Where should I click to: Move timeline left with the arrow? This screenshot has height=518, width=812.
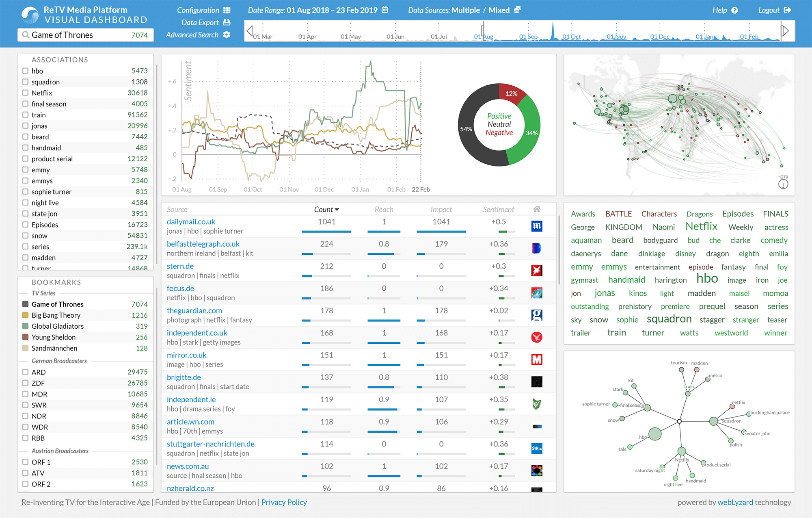click(250, 30)
